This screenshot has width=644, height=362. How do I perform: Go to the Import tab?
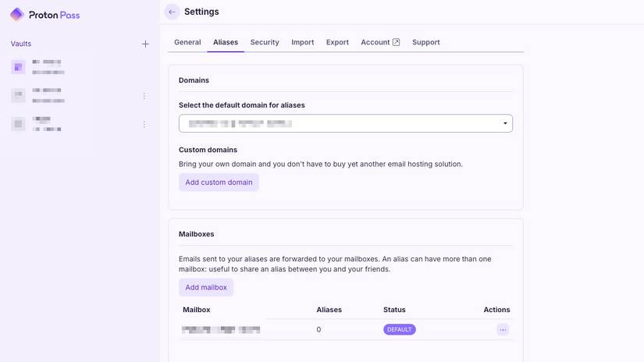tap(302, 42)
